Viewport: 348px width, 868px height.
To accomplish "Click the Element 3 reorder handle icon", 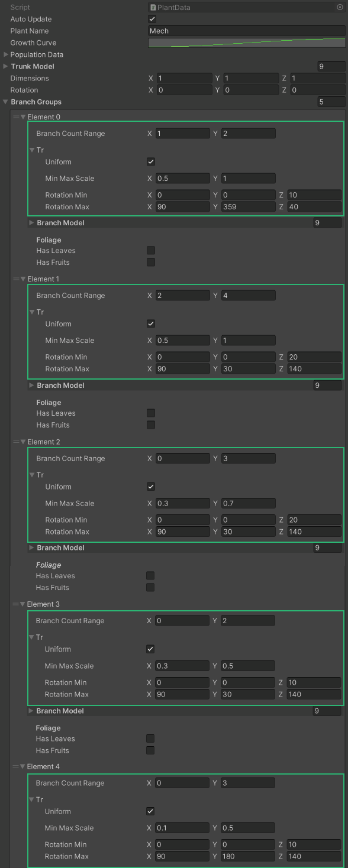I will pos(16,604).
